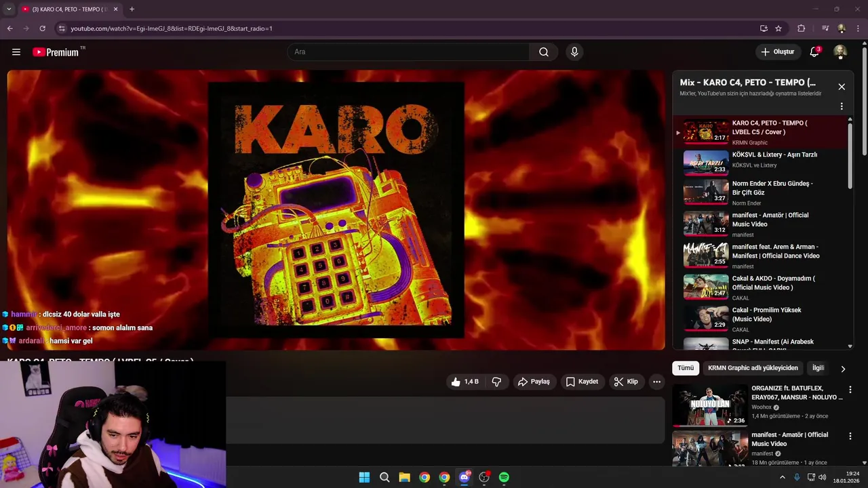
Task: Click the KARO album art video player
Action: point(336,210)
